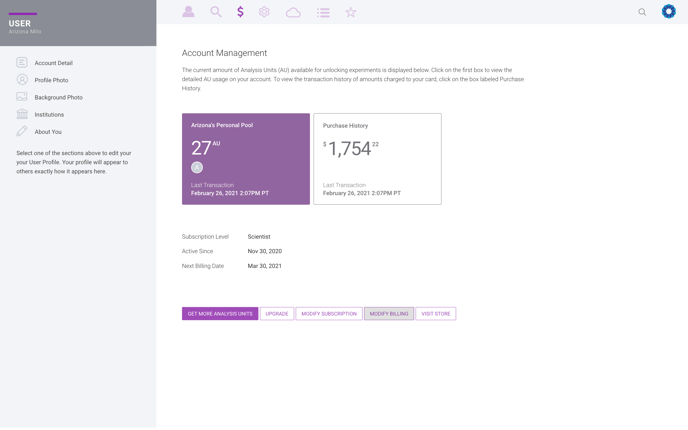Click last transaction date in Purchase History card

point(362,193)
